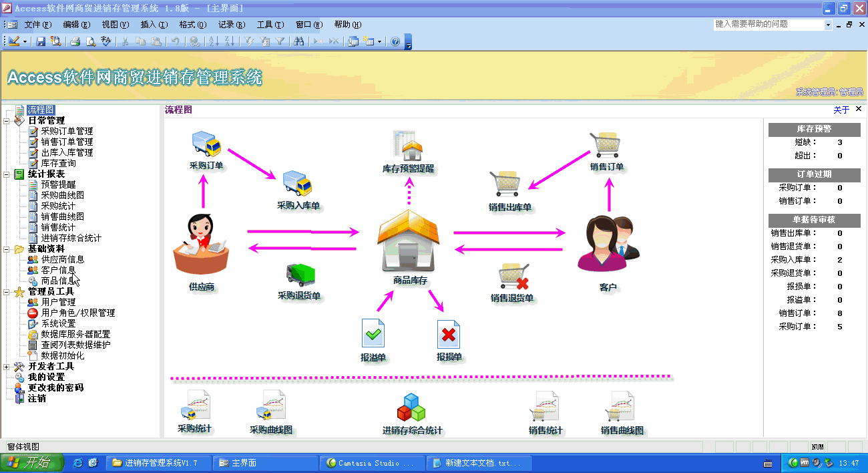Open the 采购入库单 truck icon
Image resolution: width=868 pixels, height=473 pixels.
click(297, 184)
